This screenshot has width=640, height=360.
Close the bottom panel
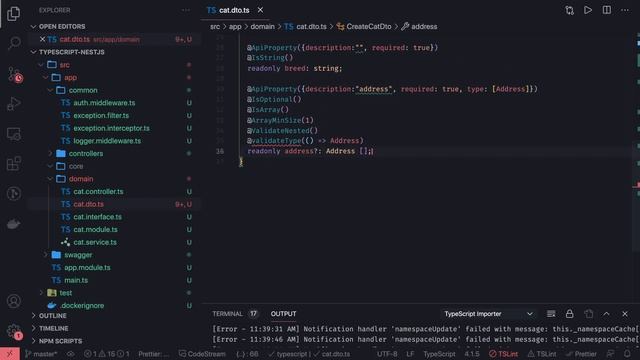point(625,313)
